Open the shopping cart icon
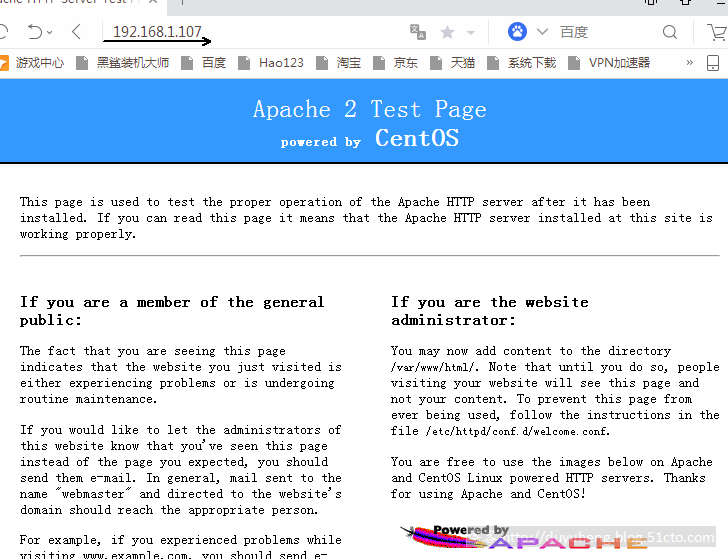 point(718,32)
